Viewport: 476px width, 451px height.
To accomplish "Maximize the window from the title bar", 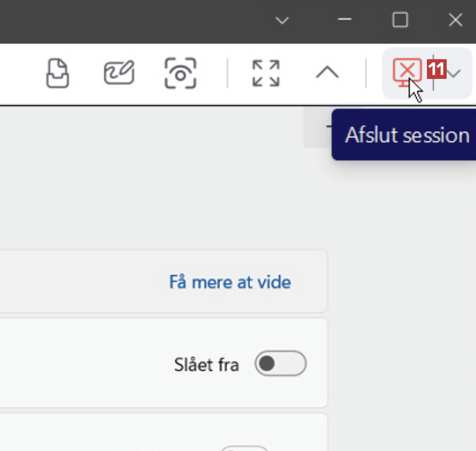I will click(x=400, y=20).
